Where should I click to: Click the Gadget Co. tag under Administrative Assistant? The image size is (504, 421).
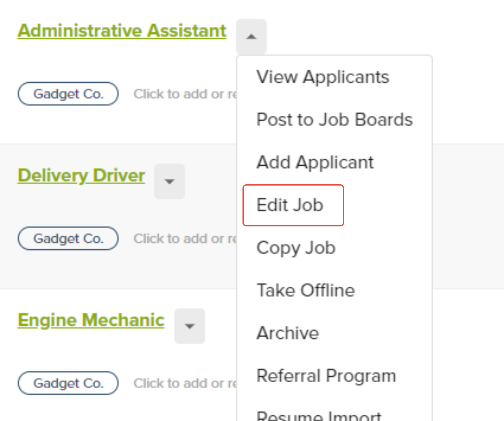(x=68, y=94)
